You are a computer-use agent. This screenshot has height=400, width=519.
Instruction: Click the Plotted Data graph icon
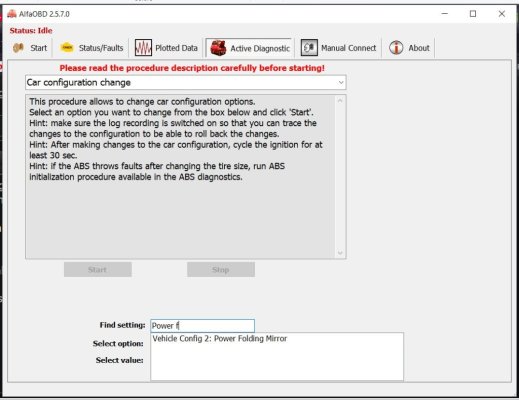click(x=143, y=48)
